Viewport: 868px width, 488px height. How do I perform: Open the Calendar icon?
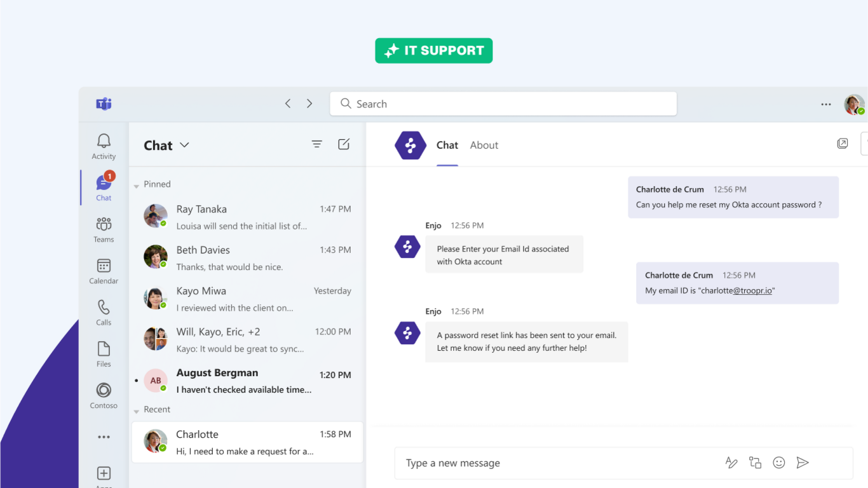[104, 266]
